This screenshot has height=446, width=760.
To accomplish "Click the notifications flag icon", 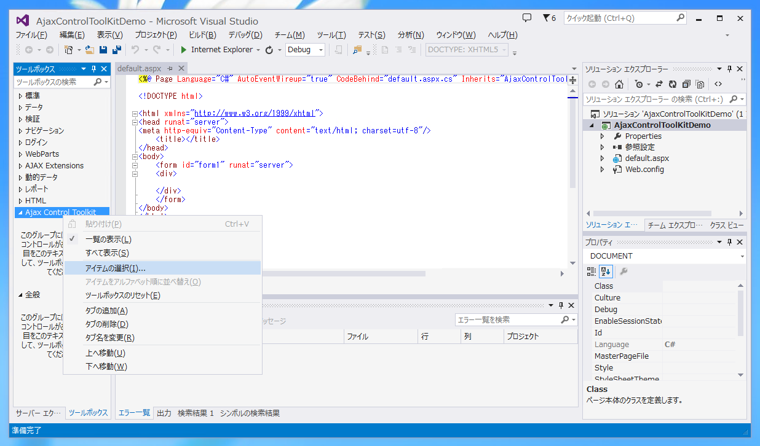I will 546,18.
